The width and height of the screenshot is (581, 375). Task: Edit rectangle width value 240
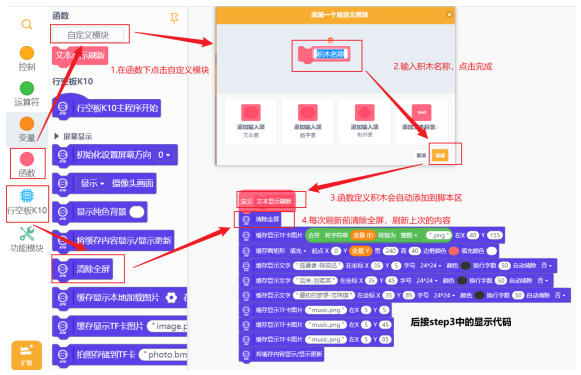[390, 251]
